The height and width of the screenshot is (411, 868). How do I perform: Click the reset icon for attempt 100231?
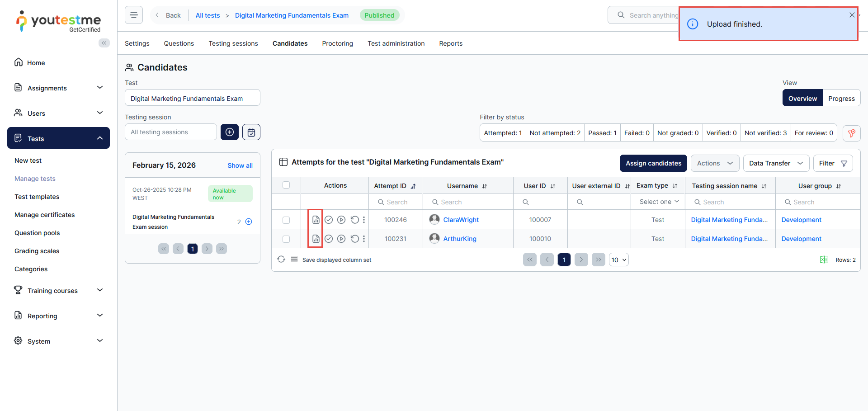354,239
